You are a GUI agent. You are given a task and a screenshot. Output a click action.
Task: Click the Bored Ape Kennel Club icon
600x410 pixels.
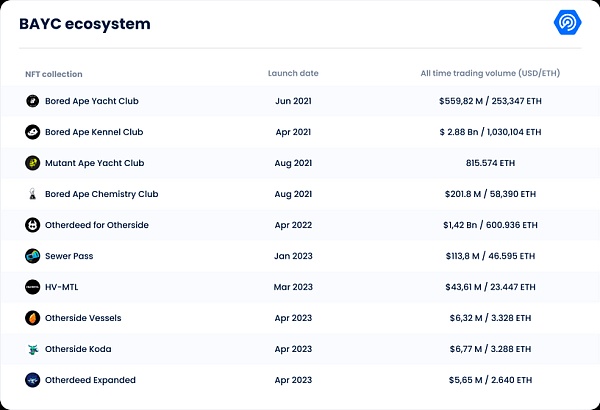(x=33, y=132)
